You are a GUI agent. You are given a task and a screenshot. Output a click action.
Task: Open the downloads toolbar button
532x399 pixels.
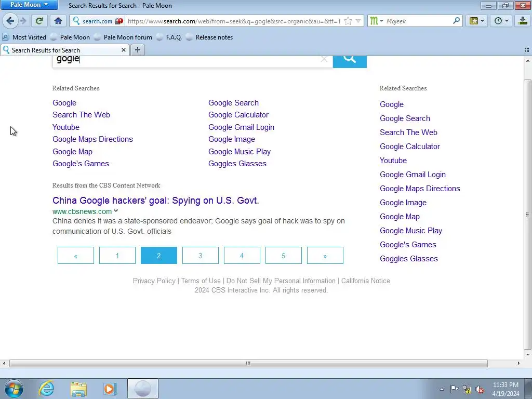coord(523,21)
